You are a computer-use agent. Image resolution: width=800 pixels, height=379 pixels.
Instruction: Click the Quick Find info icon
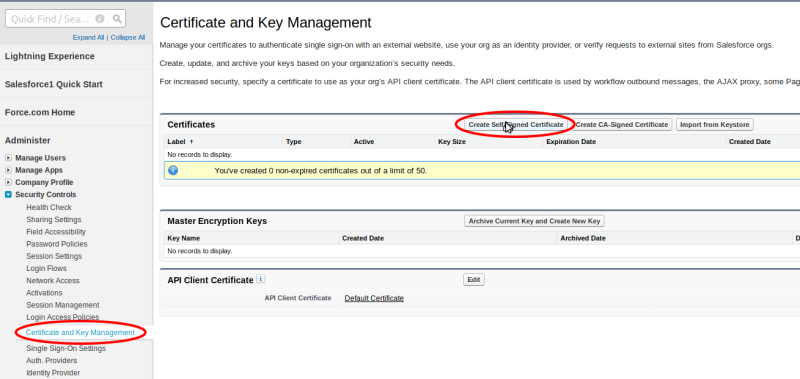click(x=100, y=19)
